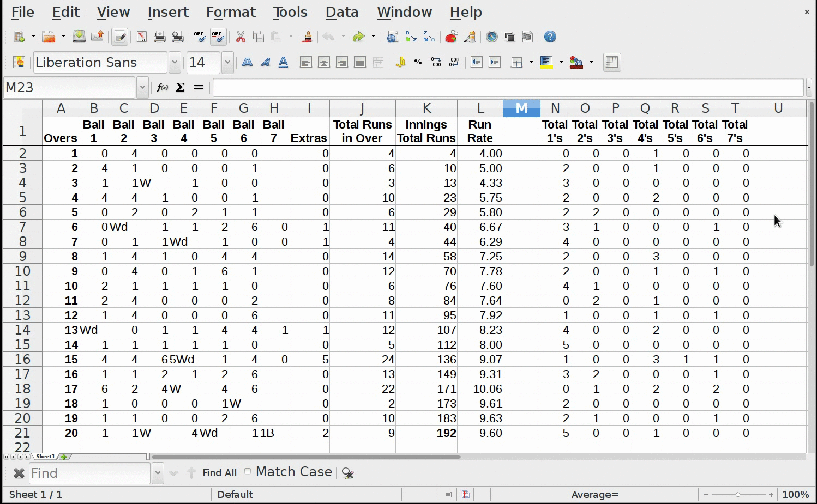
Task: Open the Format menu
Action: (x=231, y=12)
